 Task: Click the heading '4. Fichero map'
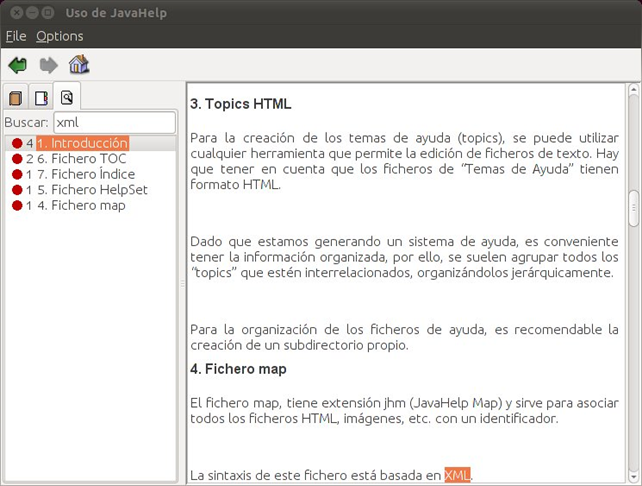(238, 369)
